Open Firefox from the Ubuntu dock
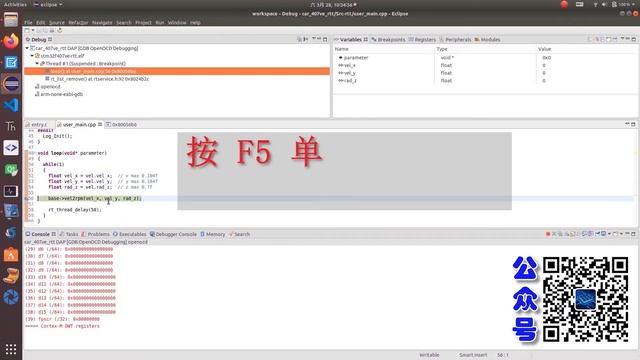 tap(11, 41)
